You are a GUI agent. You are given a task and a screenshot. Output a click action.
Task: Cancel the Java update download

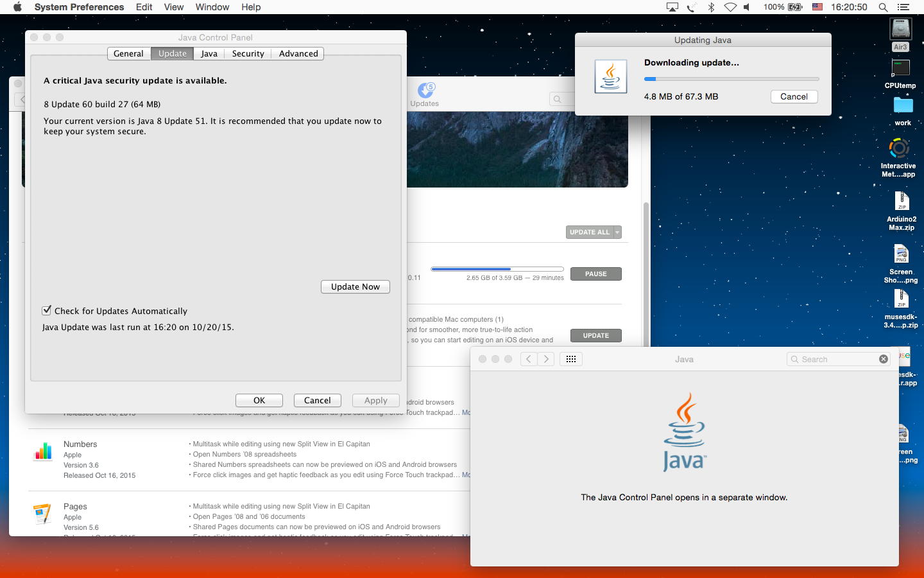click(x=794, y=96)
